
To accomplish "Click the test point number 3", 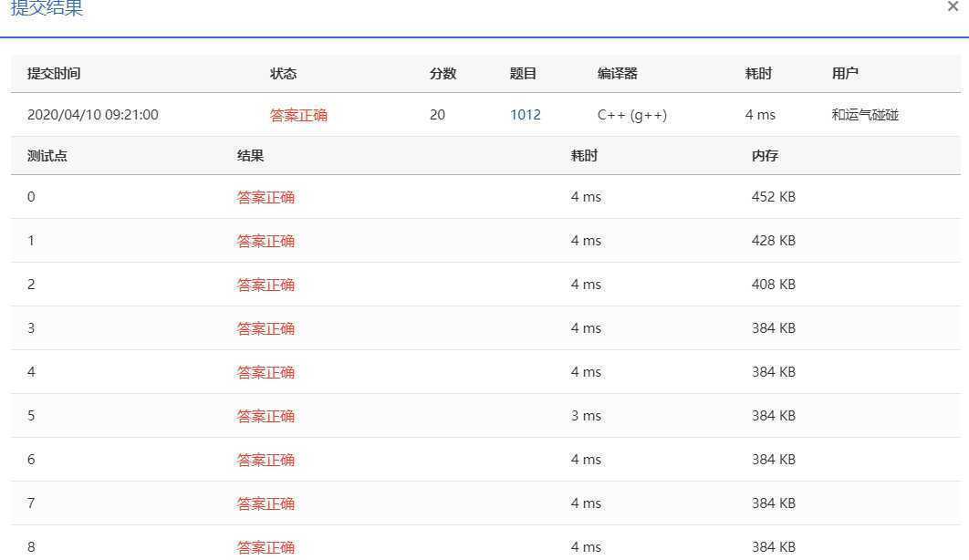I will [x=32, y=328].
